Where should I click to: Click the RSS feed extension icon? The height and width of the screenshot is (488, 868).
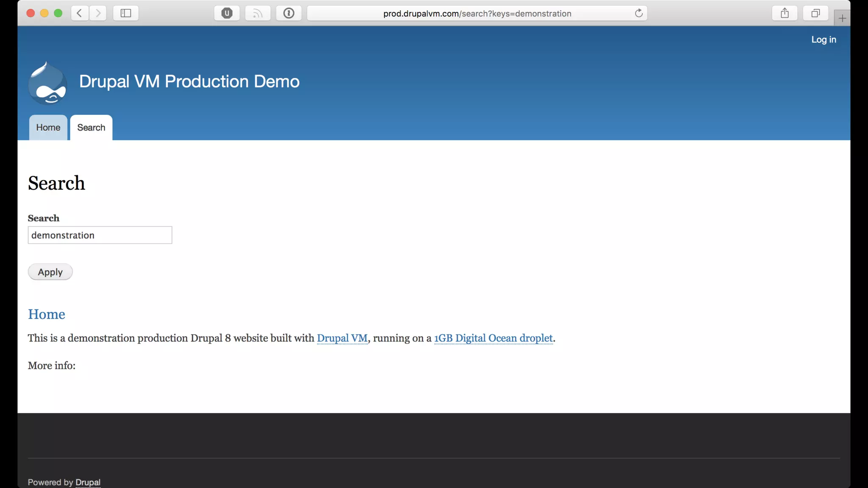(x=258, y=13)
